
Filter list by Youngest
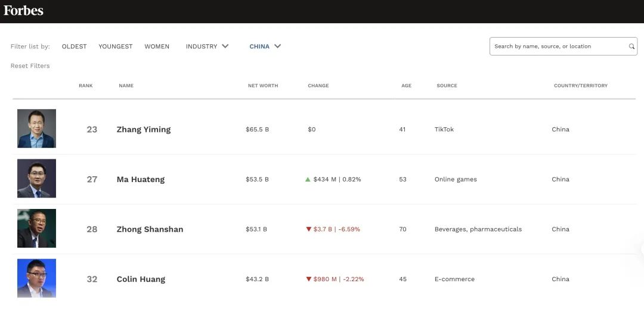(x=116, y=47)
